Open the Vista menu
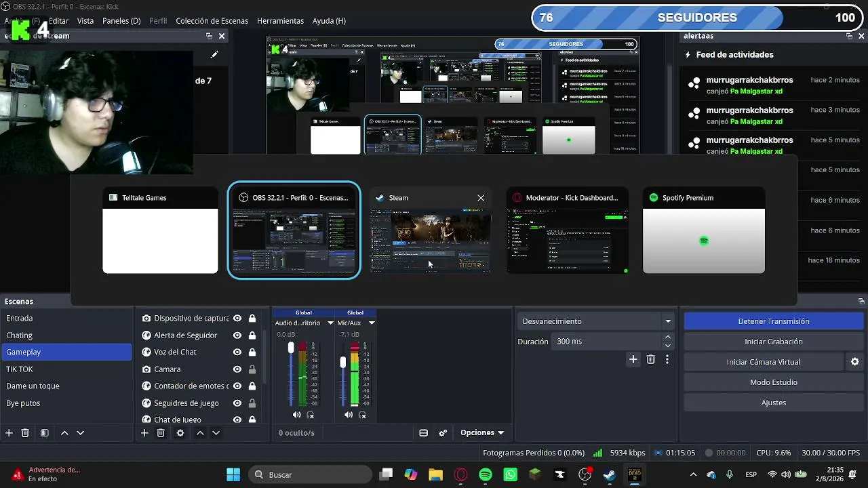Image resolution: width=868 pixels, height=488 pixels. coord(85,21)
